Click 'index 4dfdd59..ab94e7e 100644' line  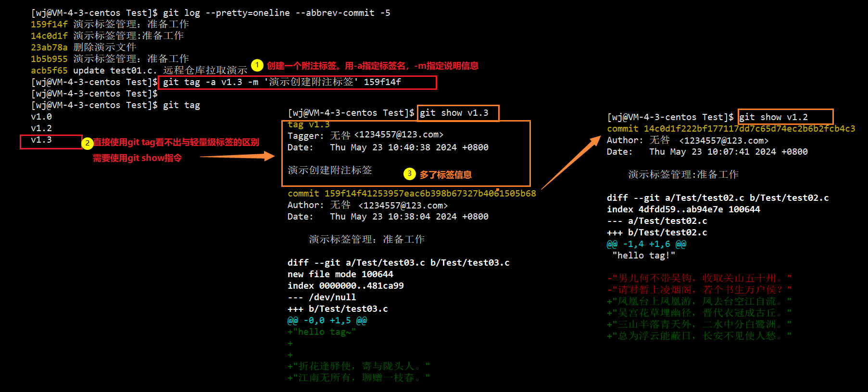(683, 209)
